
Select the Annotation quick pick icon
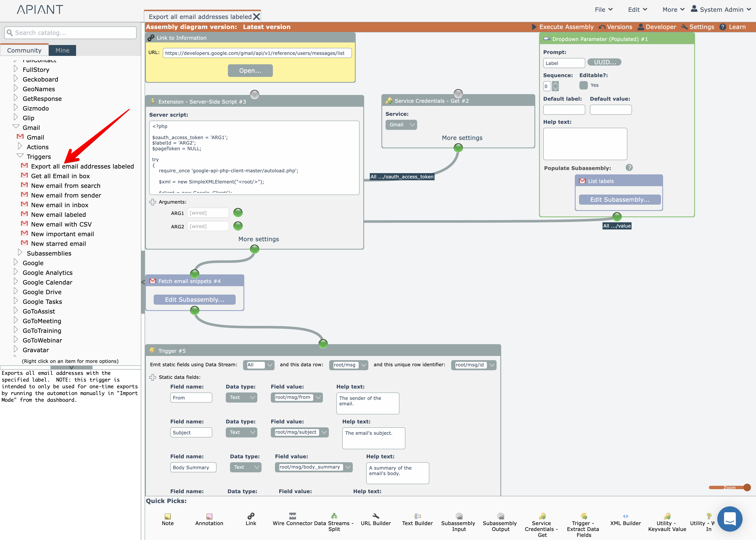tap(209, 516)
